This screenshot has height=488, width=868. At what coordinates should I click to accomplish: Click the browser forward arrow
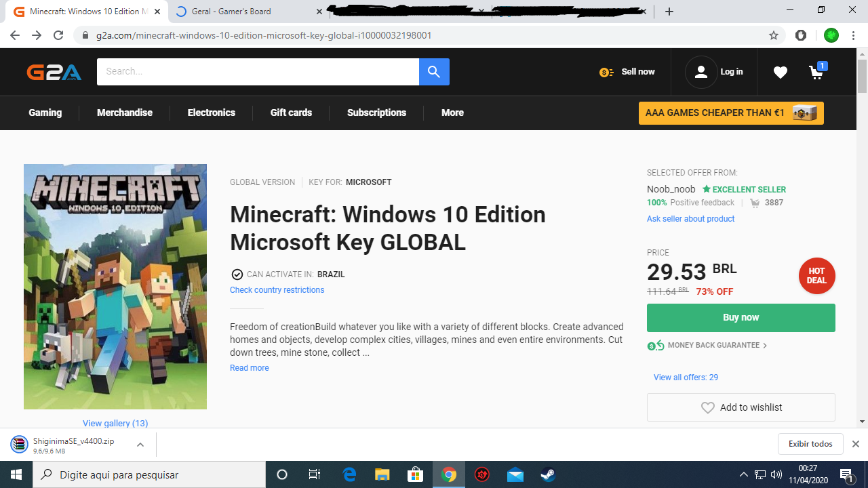pyautogui.click(x=37, y=35)
